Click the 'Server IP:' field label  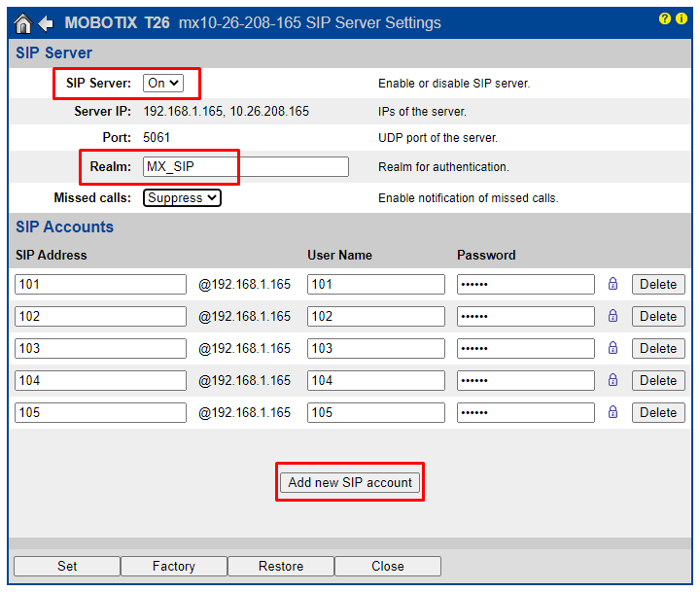click(x=103, y=111)
